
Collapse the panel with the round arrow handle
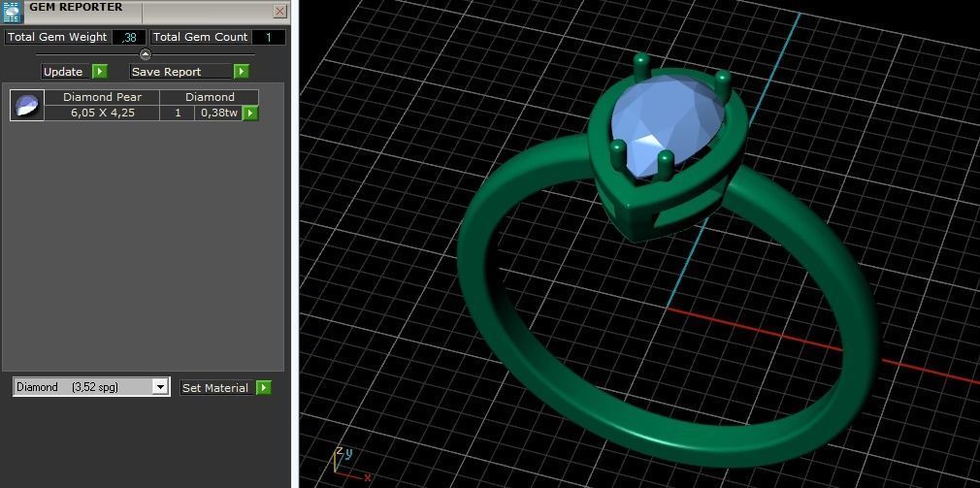coord(145,54)
